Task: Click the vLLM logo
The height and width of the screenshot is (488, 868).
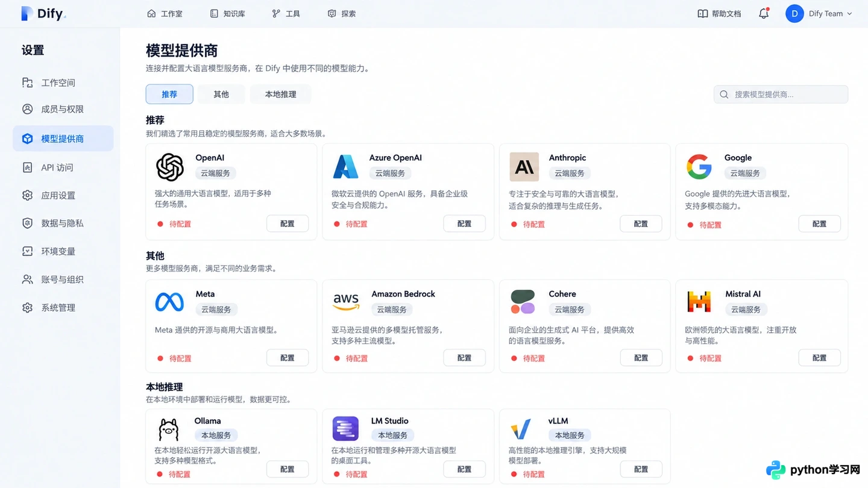Action: tap(521, 430)
